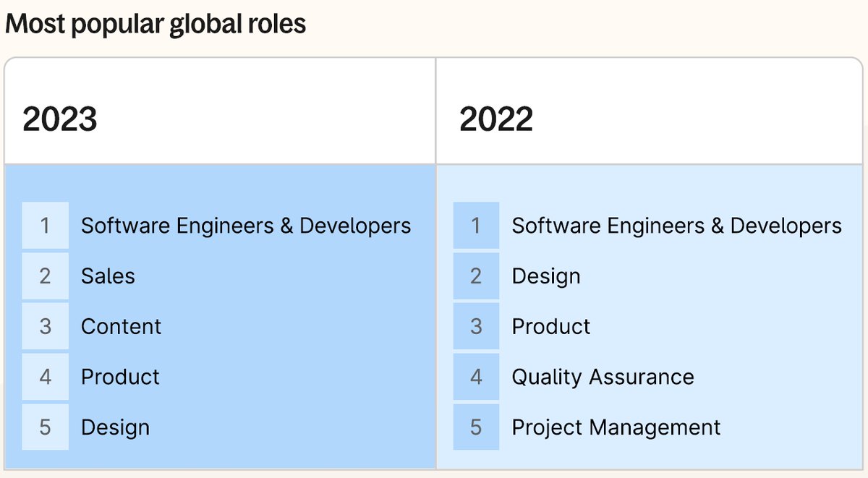
Task: Click the rank 1 badge in 2022
Action: 476,226
